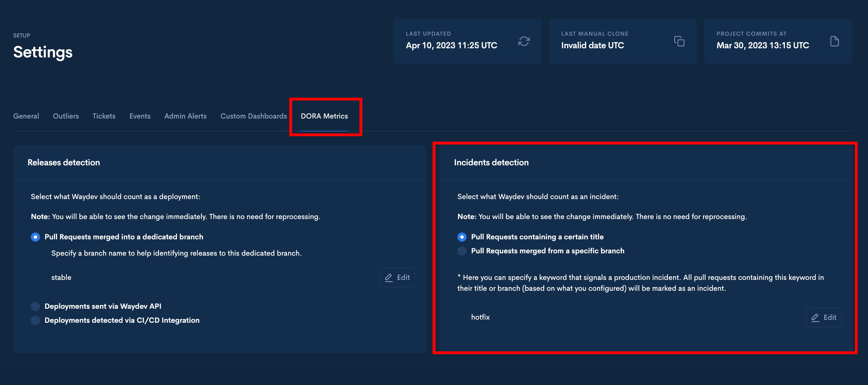Screen dimensions: 868x385
Task: Select Pull Requests merged into a dedicated branch
Action: coord(35,237)
